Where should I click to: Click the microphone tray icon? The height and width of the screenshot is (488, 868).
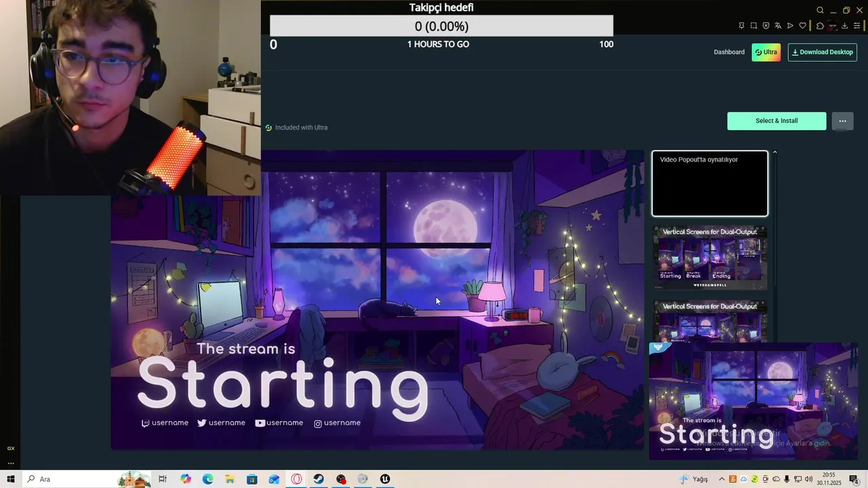787,479
